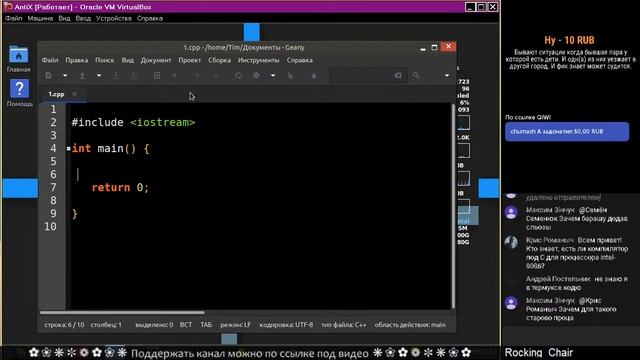Open Geany's Правка menu
This screenshot has width=640, height=360.
tap(77, 60)
